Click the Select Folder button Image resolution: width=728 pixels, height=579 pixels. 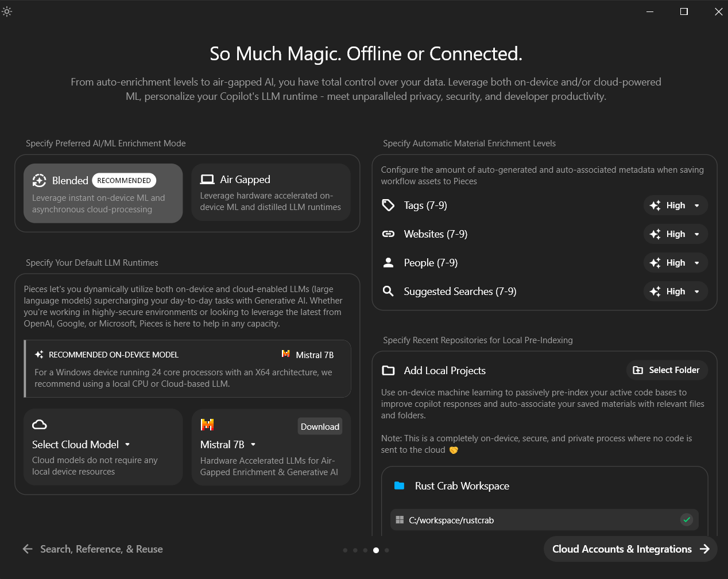coord(667,370)
